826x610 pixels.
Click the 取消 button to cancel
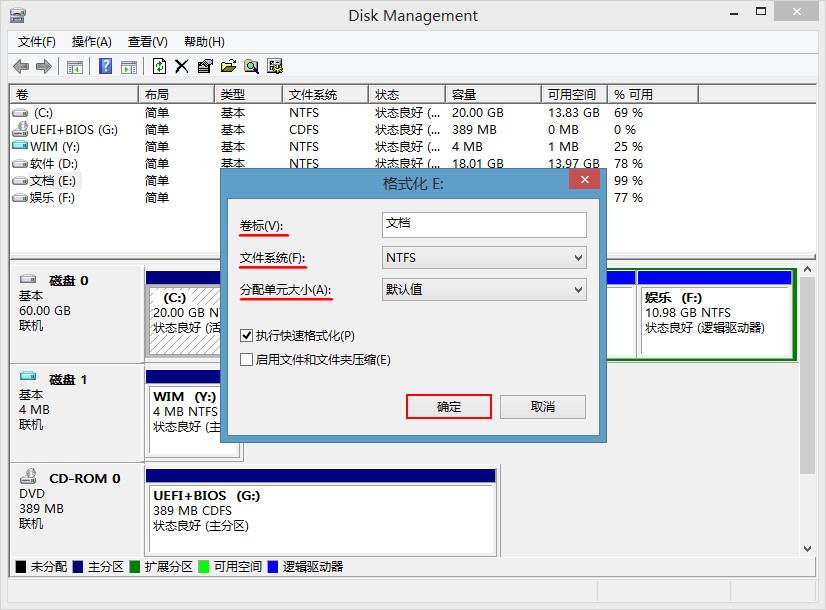tap(542, 406)
